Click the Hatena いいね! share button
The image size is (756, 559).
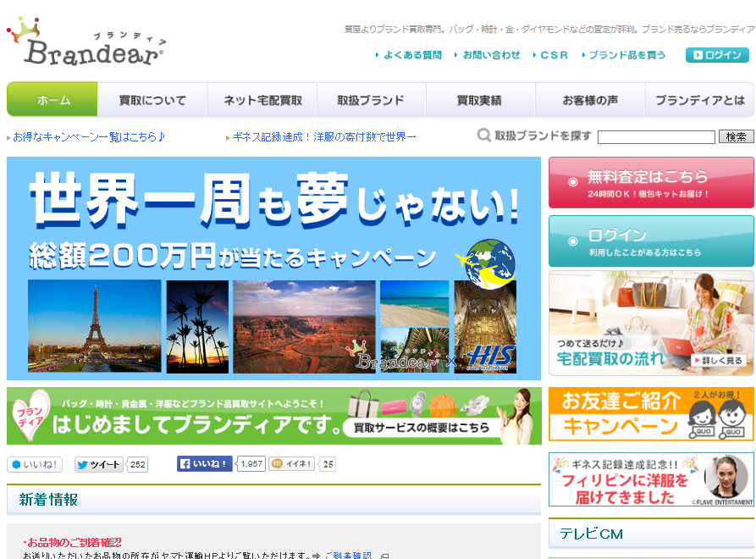(35, 464)
